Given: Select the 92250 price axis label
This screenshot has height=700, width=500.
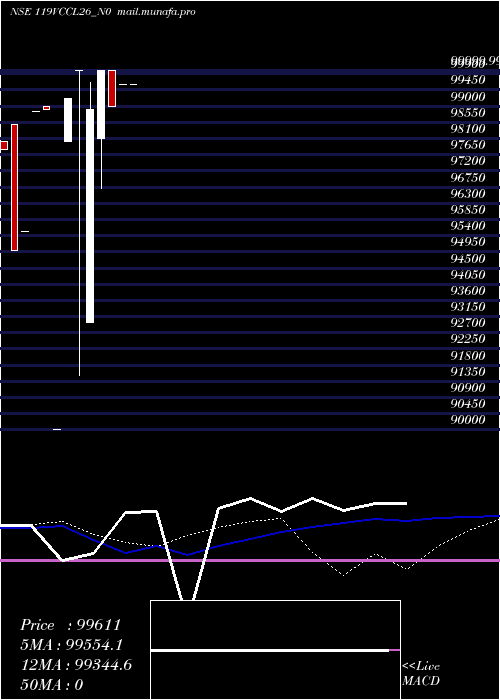Looking at the screenshot, I should tap(468, 339).
